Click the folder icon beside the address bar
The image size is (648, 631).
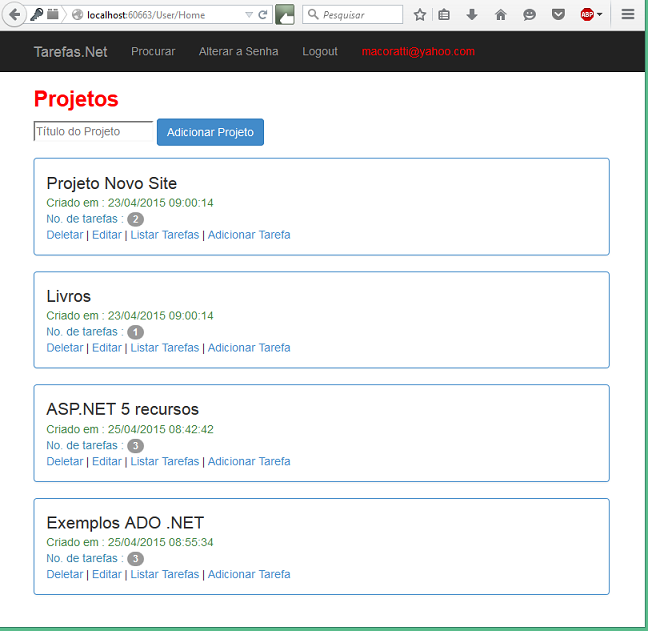52,15
